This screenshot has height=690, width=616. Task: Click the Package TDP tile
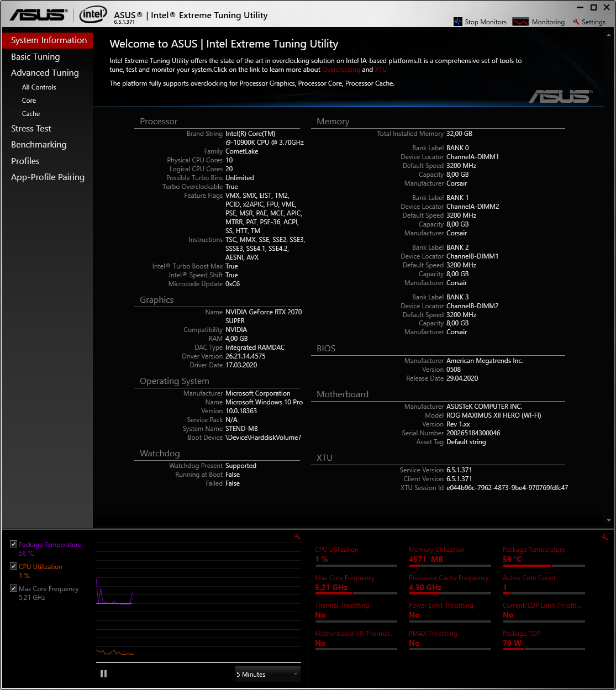(x=544, y=640)
